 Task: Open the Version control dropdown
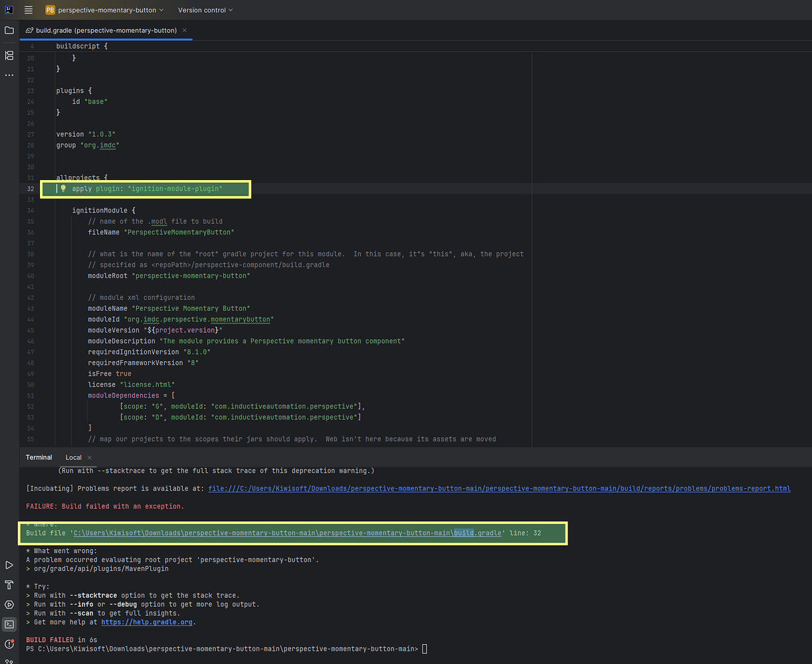click(204, 10)
